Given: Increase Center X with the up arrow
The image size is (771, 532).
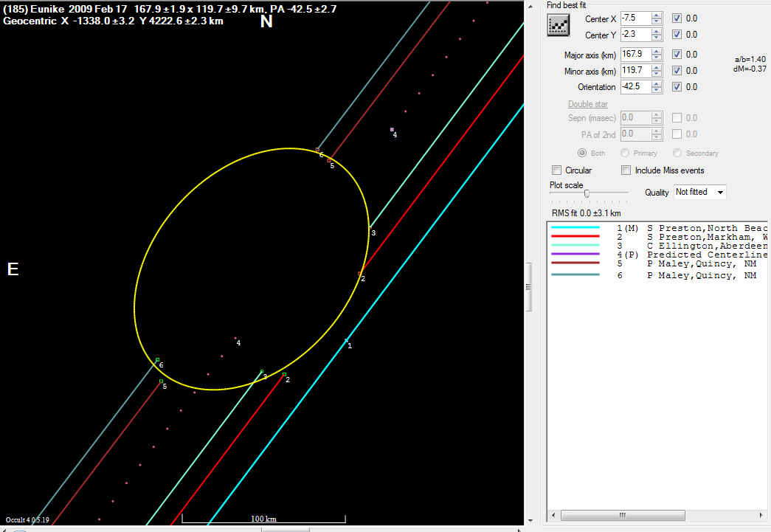Looking at the screenshot, I should click(657, 15).
